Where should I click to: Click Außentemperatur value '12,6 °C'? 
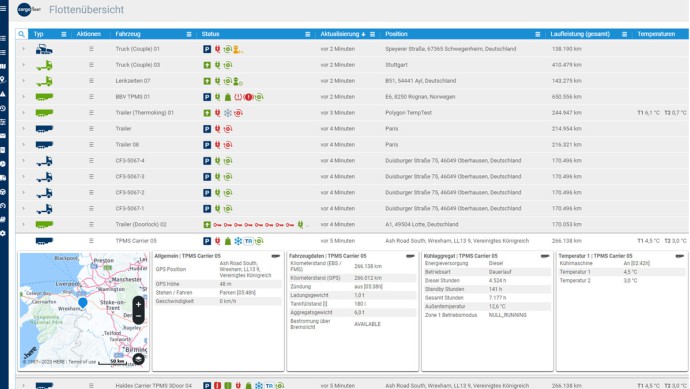497,306
